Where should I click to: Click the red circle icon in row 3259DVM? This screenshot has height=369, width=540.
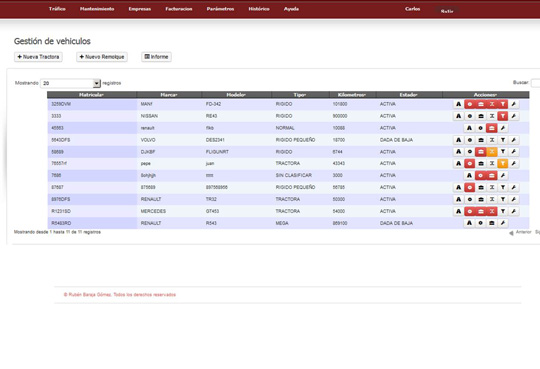click(x=470, y=104)
